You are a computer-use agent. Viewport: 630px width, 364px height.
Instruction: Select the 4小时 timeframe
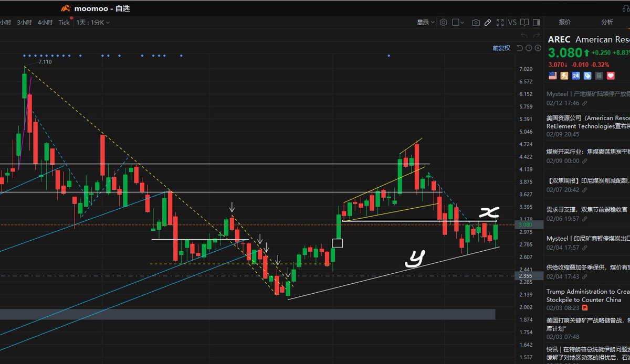[45, 23]
